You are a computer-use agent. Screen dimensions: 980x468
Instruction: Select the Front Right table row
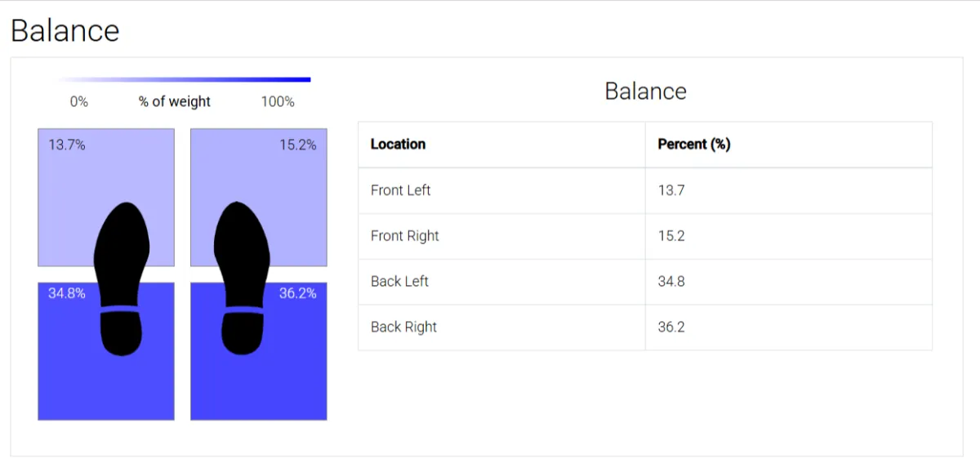645,236
